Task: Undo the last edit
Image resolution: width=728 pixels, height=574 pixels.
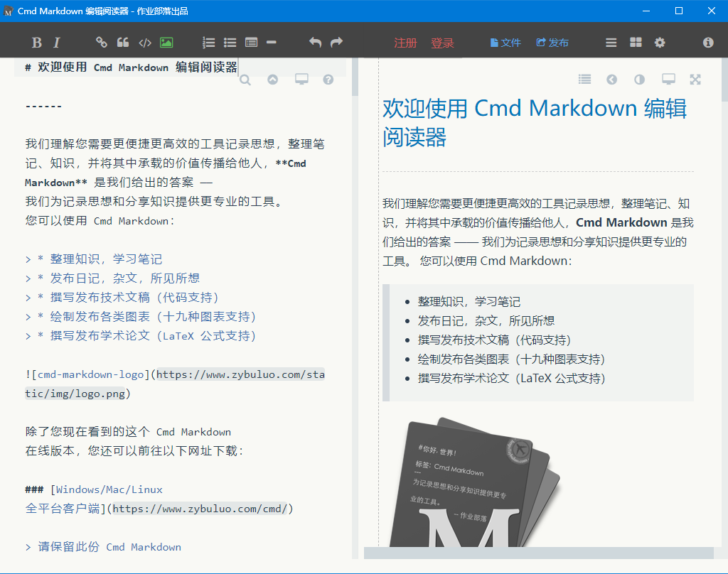Action: pos(315,43)
